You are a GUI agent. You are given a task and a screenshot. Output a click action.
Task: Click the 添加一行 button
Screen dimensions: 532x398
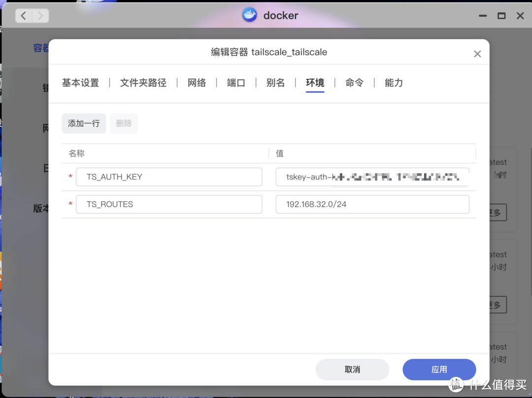[x=84, y=123]
